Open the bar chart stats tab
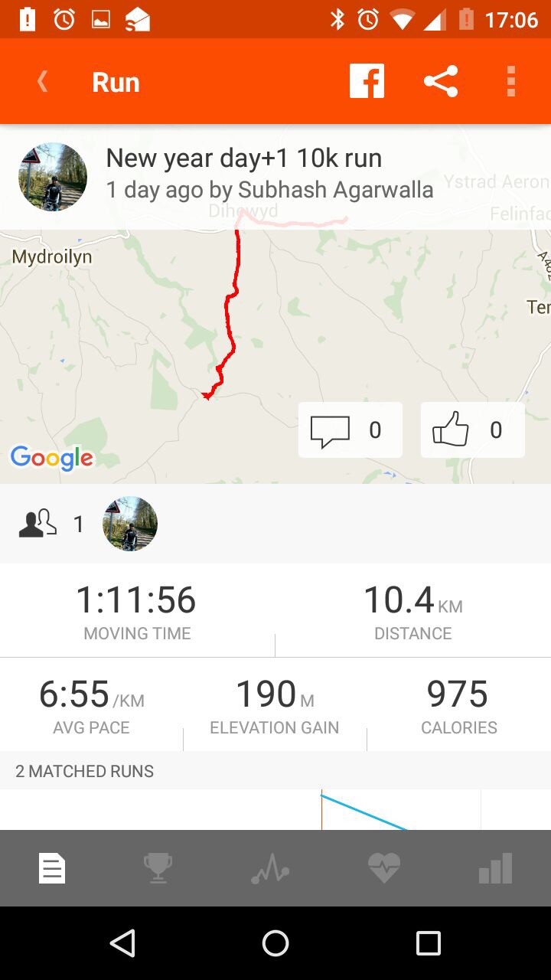Screen dimensions: 551x980 (495, 868)
